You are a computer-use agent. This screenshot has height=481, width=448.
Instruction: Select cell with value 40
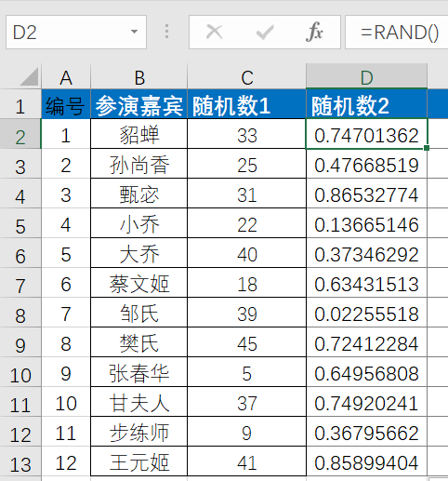[247, 253]
